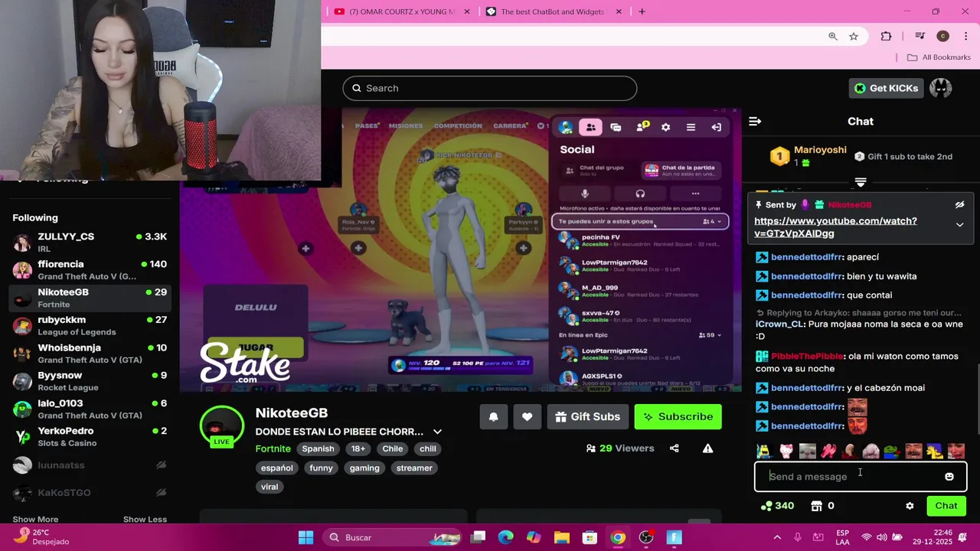Follow with the heart button
980x551 pixels.
click(x=527, y=417)
